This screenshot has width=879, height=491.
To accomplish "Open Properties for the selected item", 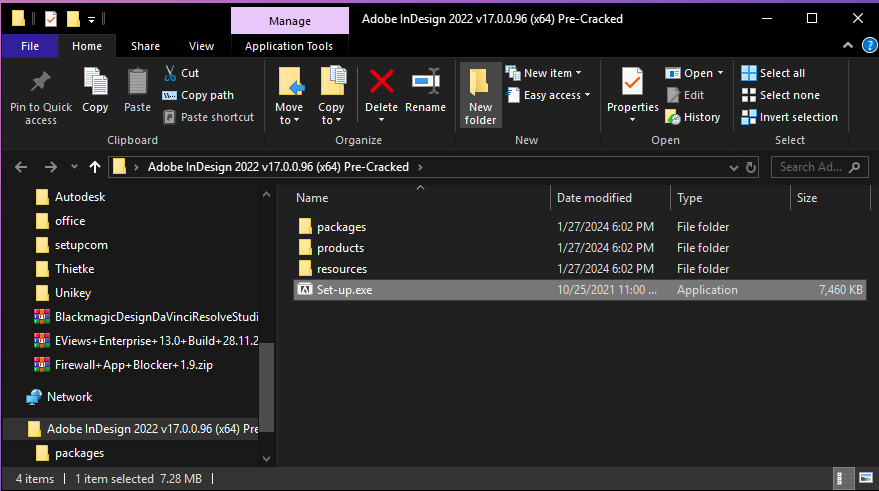I will (632, 84).
